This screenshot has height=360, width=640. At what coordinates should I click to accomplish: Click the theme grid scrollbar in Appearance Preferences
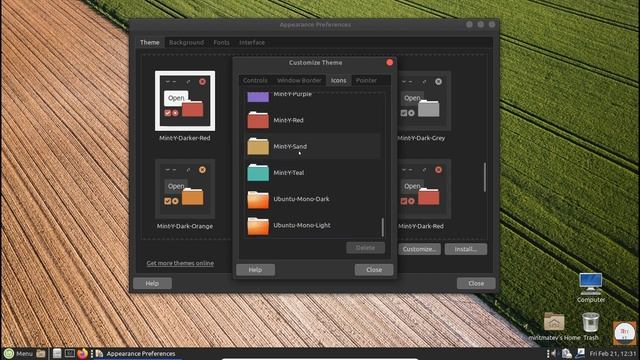pos(484,177)
